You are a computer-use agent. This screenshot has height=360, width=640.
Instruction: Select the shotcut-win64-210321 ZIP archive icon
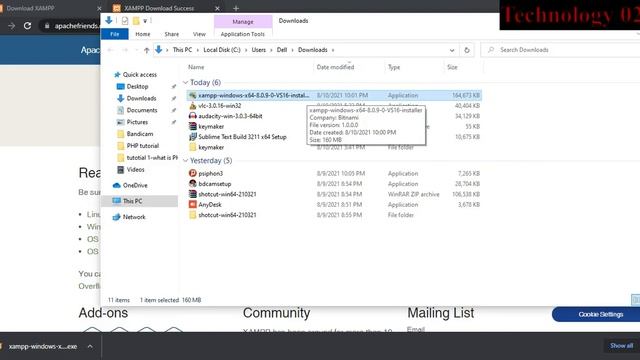193,194
